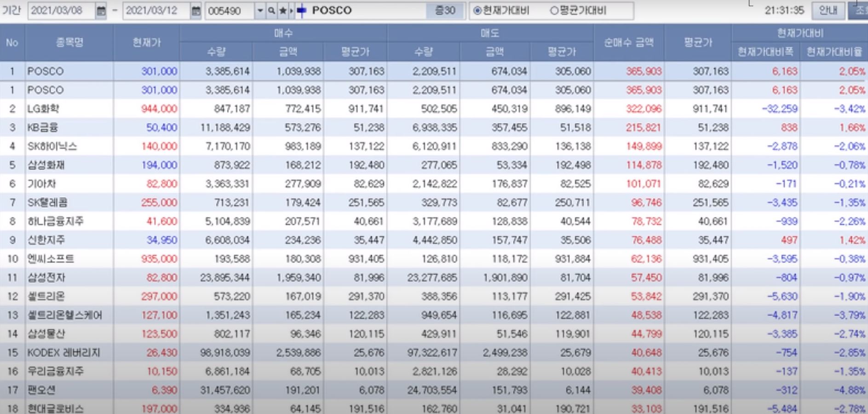The image size is (868, 414).
Task: Select the 우리금융지주 row
Action: click(434, 371)
